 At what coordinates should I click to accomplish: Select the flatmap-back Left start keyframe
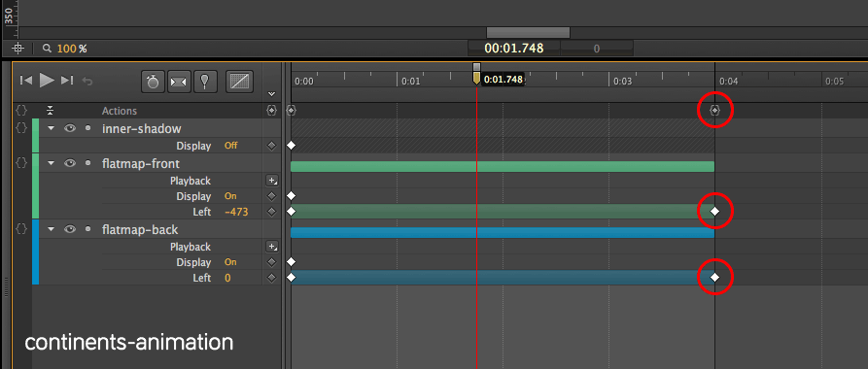[292, 278]
